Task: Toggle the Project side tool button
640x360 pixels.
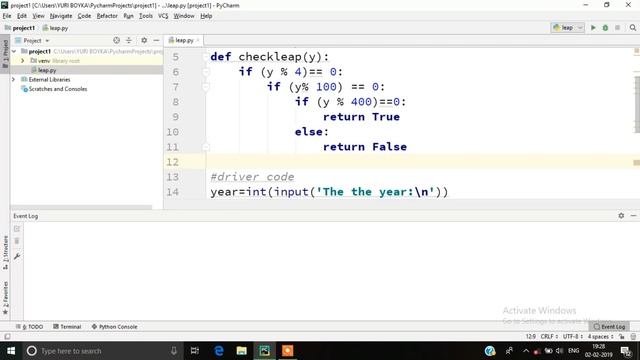Action: point(5,55)
